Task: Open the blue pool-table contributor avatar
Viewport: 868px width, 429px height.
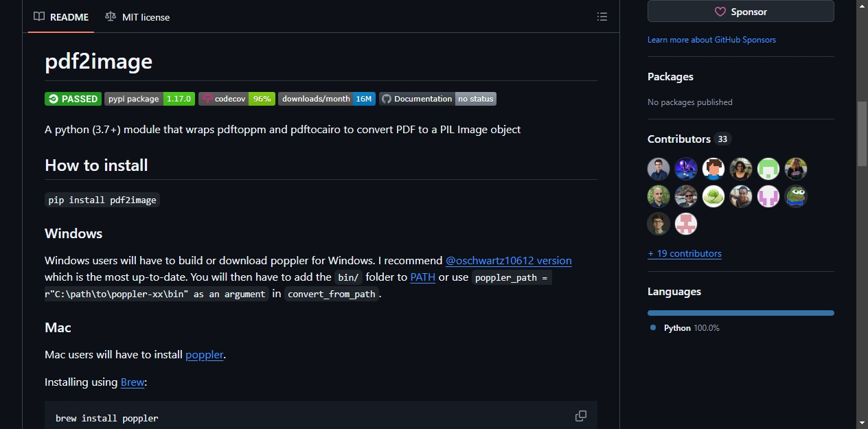Action: click(x=686, y=169)
